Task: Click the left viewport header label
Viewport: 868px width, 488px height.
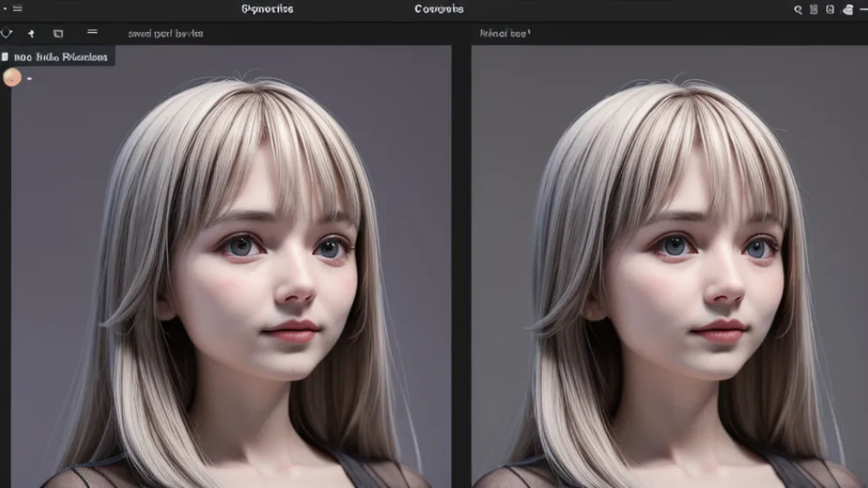Action: (165, 34)
